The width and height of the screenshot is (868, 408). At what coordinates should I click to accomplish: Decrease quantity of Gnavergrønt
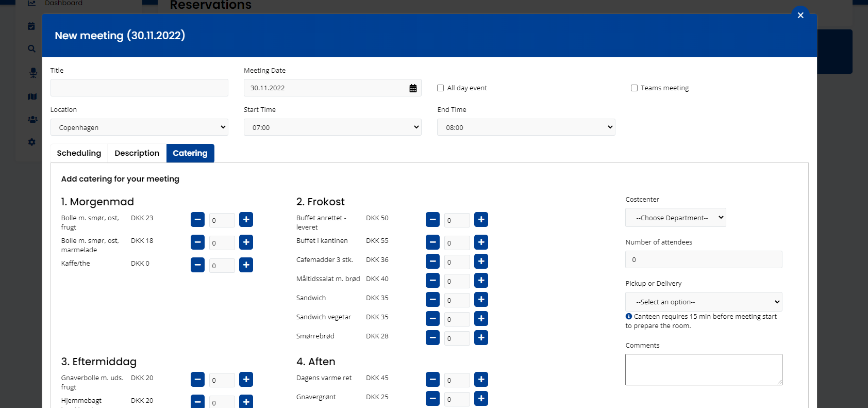tap(432, 399)
